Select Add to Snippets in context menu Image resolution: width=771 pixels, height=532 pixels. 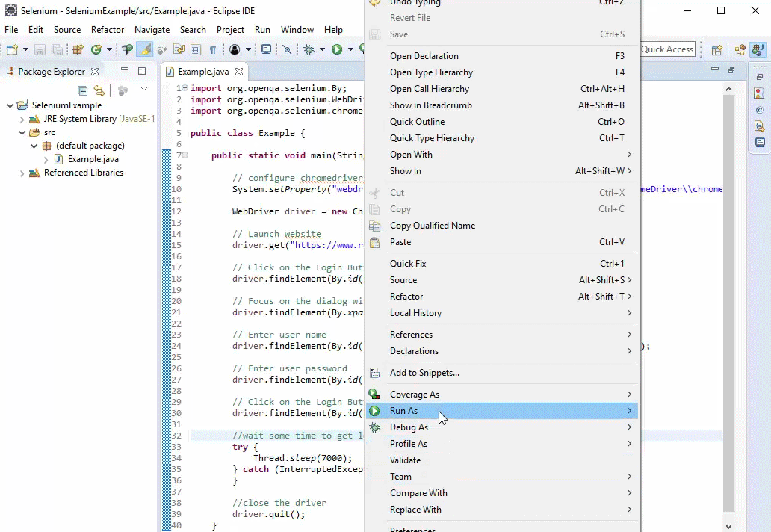(501, 373)
